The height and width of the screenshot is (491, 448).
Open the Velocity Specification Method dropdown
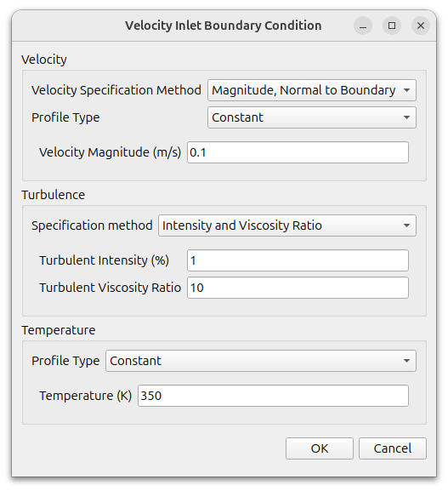(x=312, y=90)
